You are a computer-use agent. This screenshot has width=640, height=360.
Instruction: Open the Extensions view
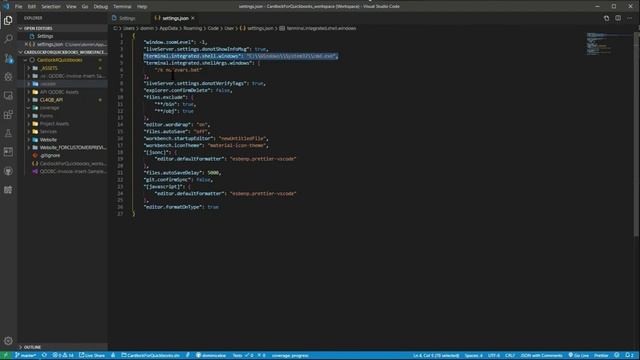[8, 114]
